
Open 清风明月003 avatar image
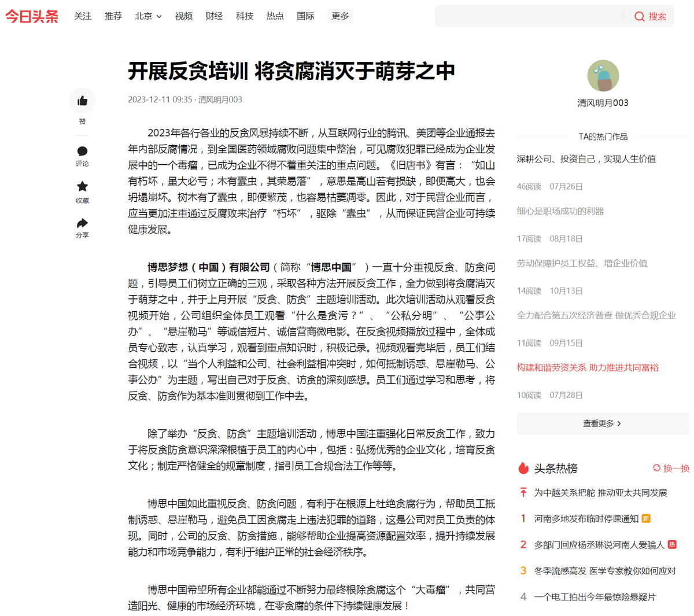(x=603, y=76)
